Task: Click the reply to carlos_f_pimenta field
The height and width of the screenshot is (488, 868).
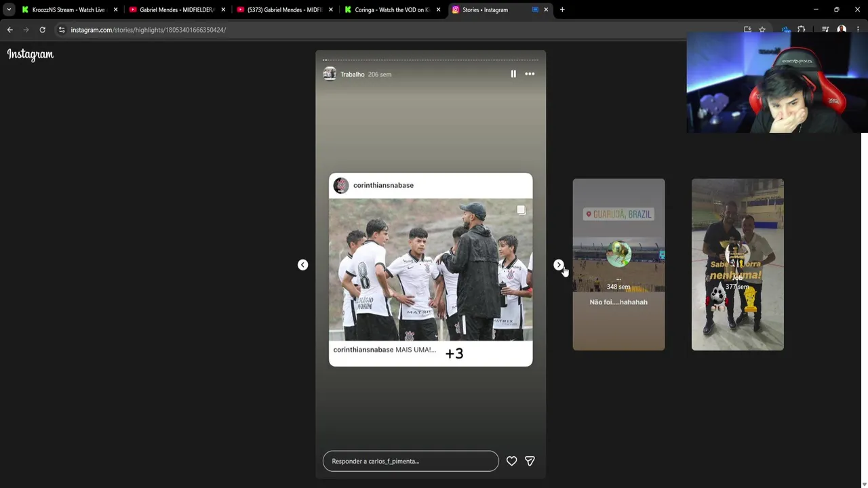Action: tap(411, 461)
